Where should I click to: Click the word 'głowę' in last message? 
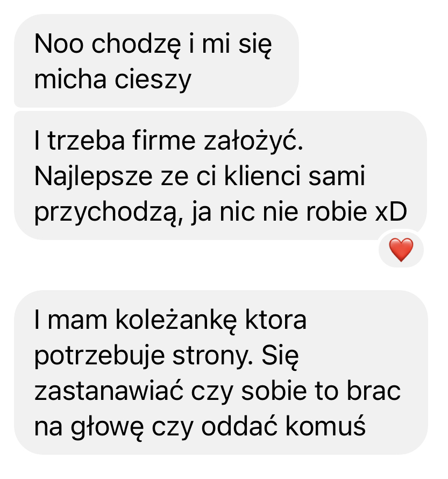point(107,428)
